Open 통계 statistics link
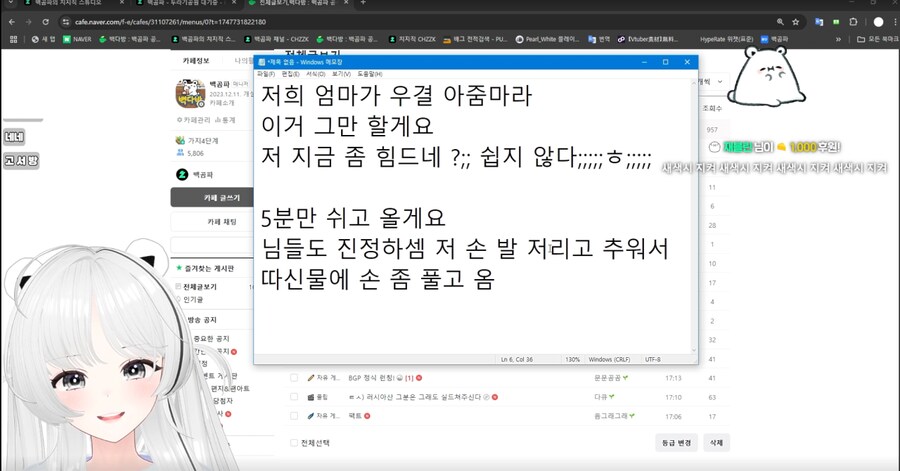 point(226,120)
